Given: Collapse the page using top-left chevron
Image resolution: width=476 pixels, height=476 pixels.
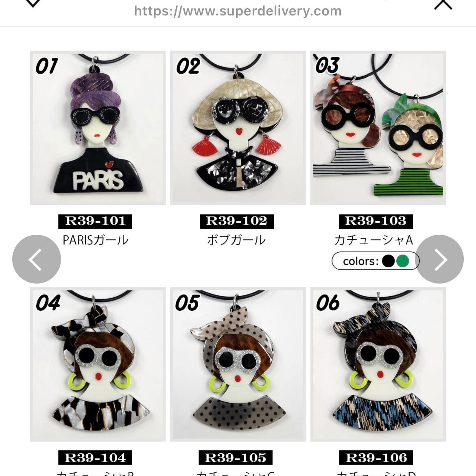Looking at the screenshot, I should (x=33, y=3).
